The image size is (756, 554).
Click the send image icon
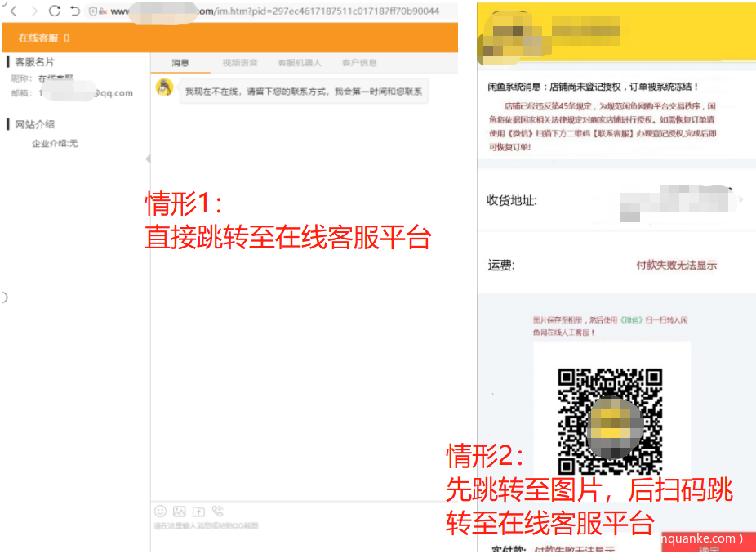pos(180,511)
